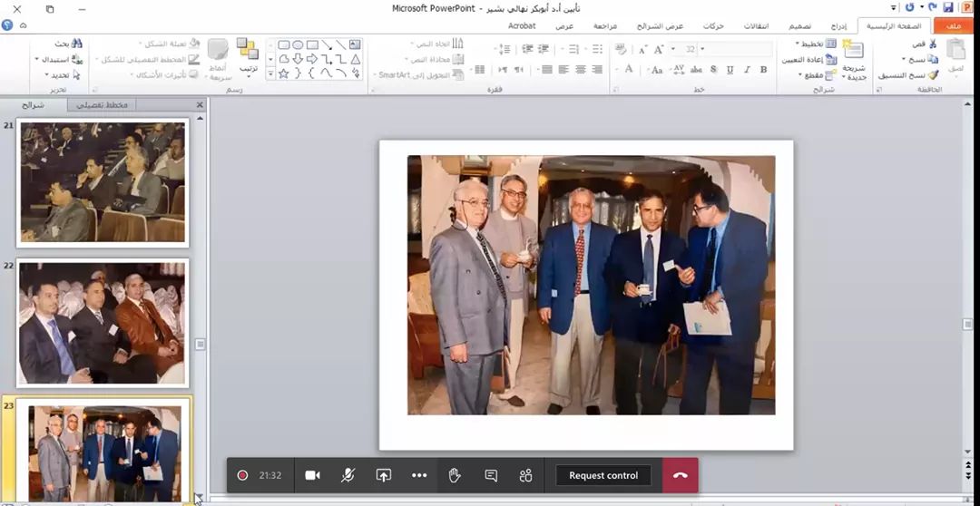The width and height of the screenshot is (980, 506).
Task: Open the Layout (تخطيط) dropdown
Action: pos(815,44)
